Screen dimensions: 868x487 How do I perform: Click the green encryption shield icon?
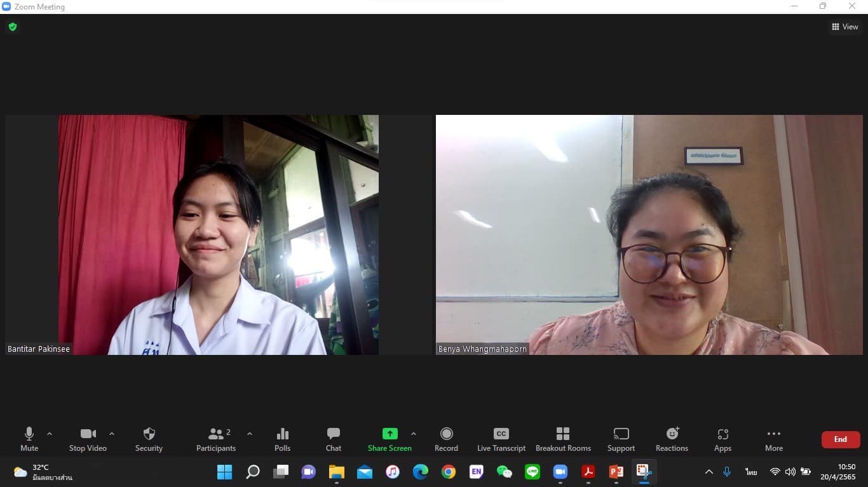click(13, 27)
